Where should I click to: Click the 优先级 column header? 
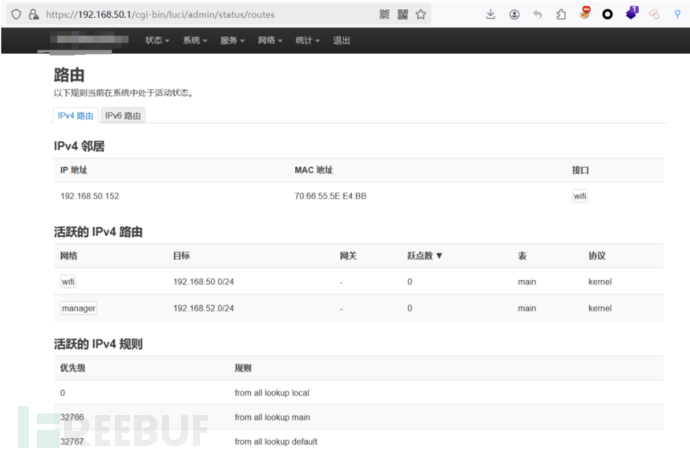tap(73, 368)
